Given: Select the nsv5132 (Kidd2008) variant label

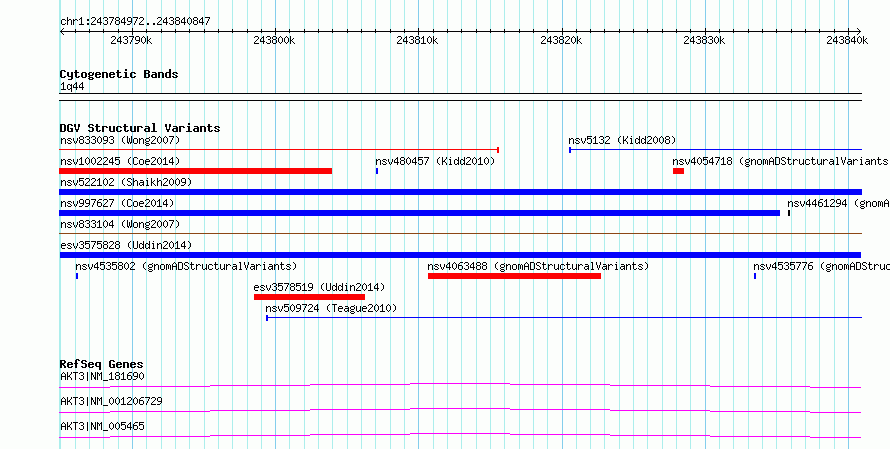Looking at the screenshot, I should pyautogui.click(x=622, y=140).
